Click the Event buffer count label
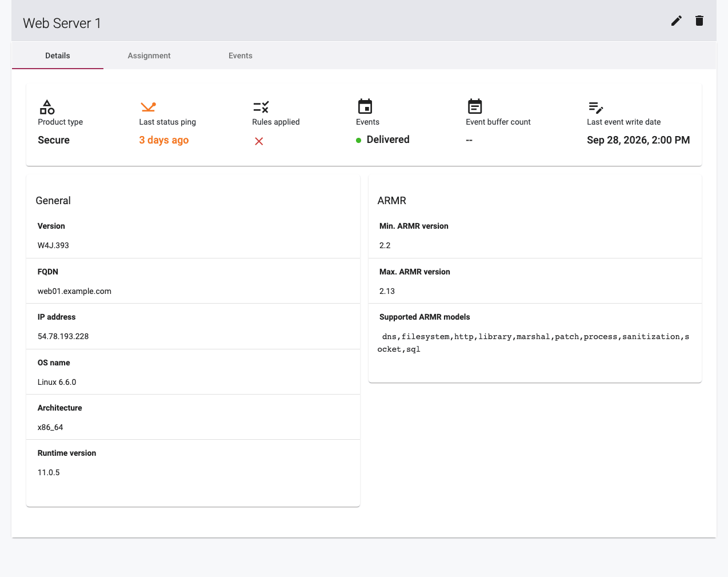Image resolution: width=728 pixels, height=577 pixels. pos(498,122)
